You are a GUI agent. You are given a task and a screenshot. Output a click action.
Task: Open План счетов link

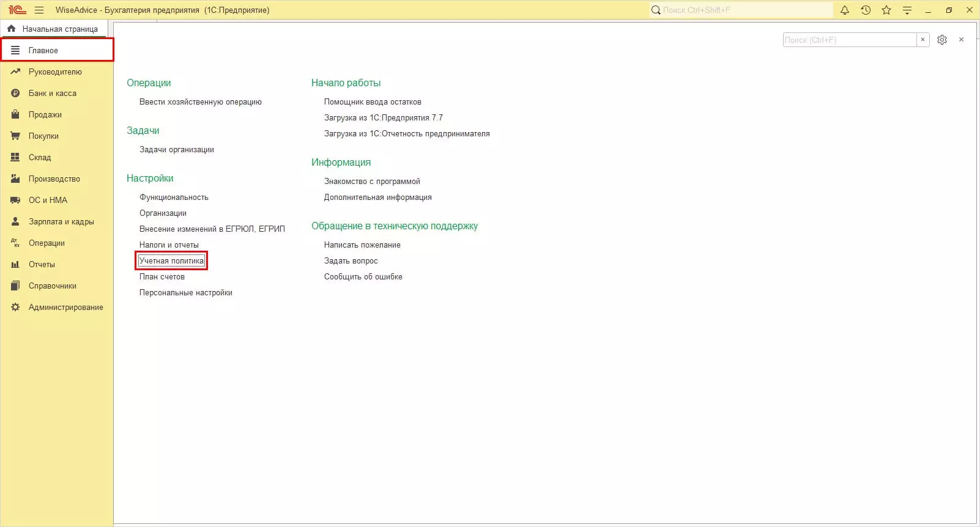(x=162, y=276)
